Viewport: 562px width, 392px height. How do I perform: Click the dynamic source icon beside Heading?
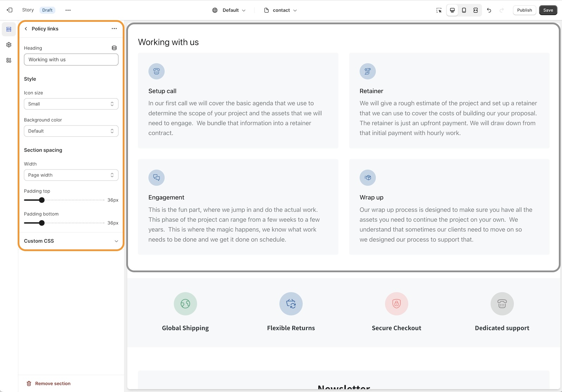click(114, 48)
